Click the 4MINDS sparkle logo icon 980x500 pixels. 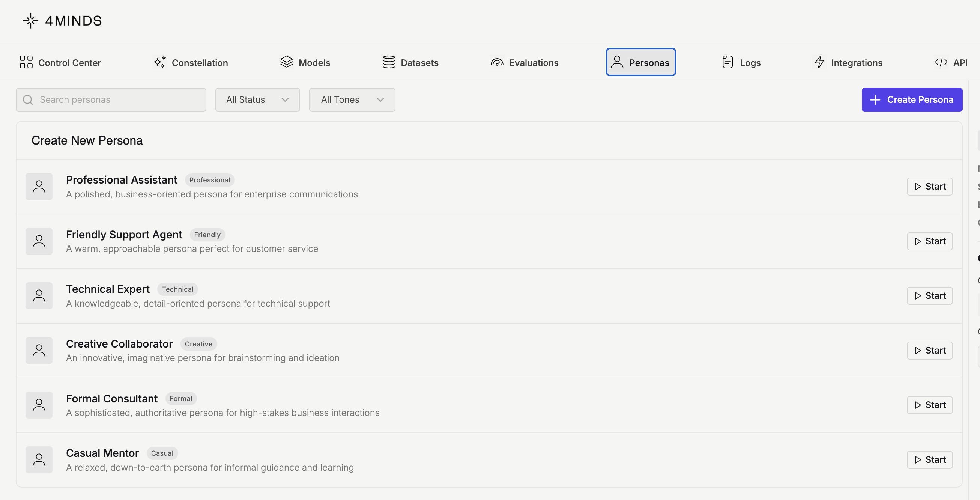pyautogui.click(x=30, y=21)
